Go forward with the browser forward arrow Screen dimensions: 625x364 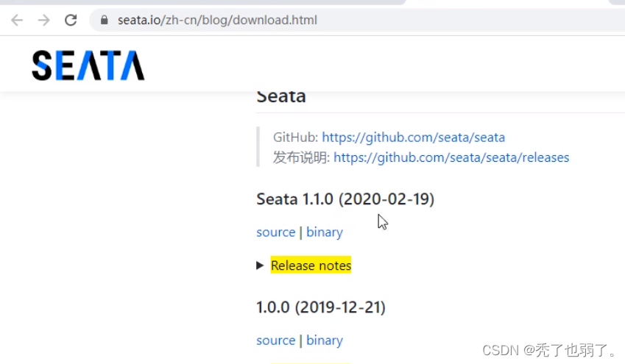43,20
